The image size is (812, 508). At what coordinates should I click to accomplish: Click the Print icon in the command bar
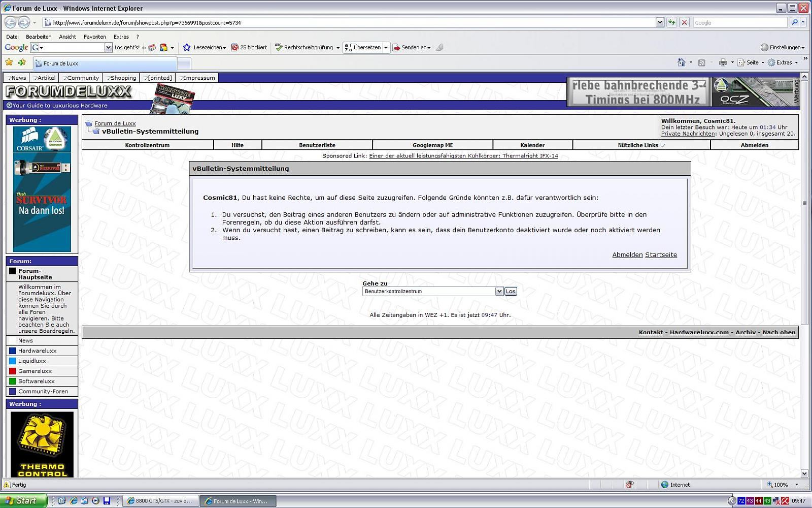[x=723, y=62]
